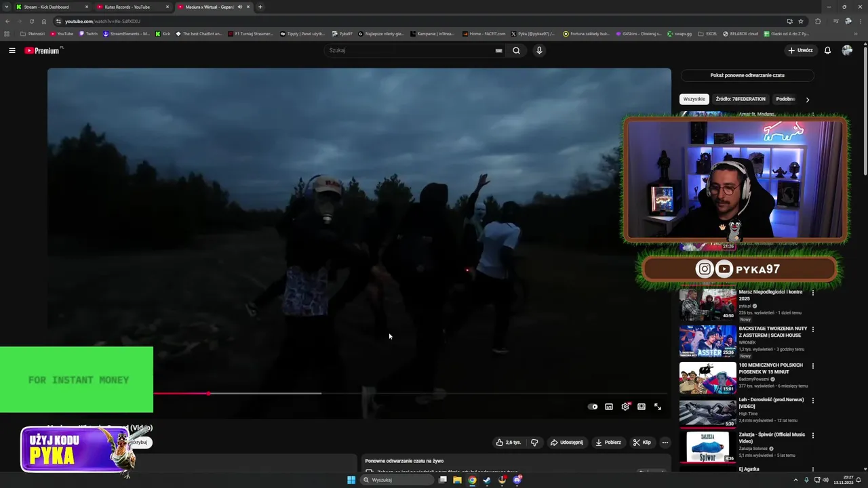The height and width of the screenshot is (488, 868).
Task: Click the volume icon in system tray
Action: pyautogui.click(x=825, y=480)
